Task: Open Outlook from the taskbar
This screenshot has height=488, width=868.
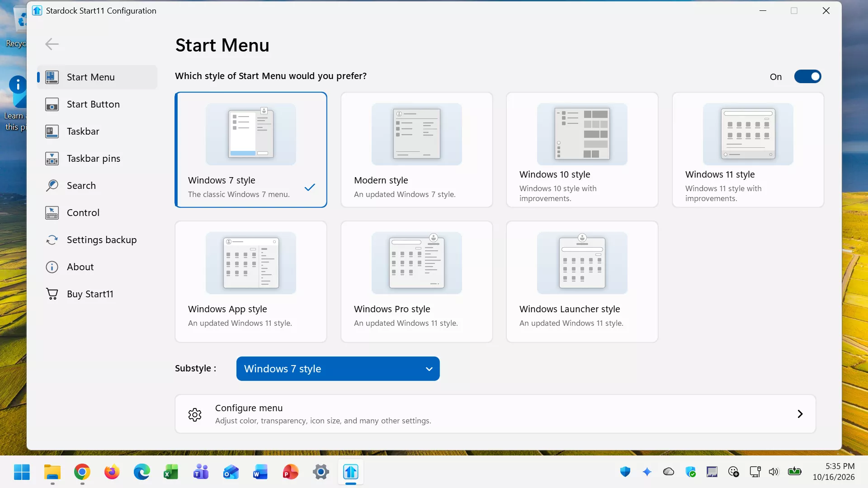Action: coord(231,472)
